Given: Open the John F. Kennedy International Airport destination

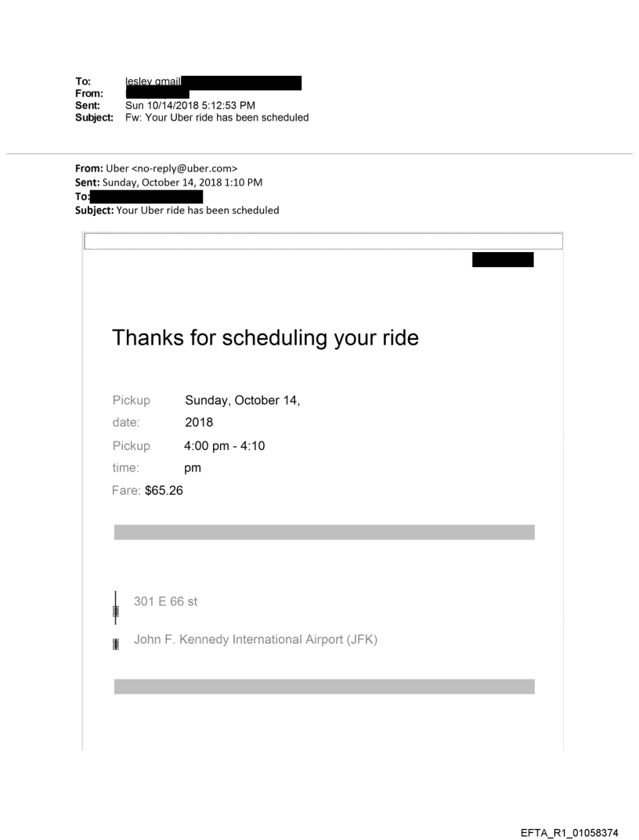Looking at the screenshot, I should (x=256, y=640).
